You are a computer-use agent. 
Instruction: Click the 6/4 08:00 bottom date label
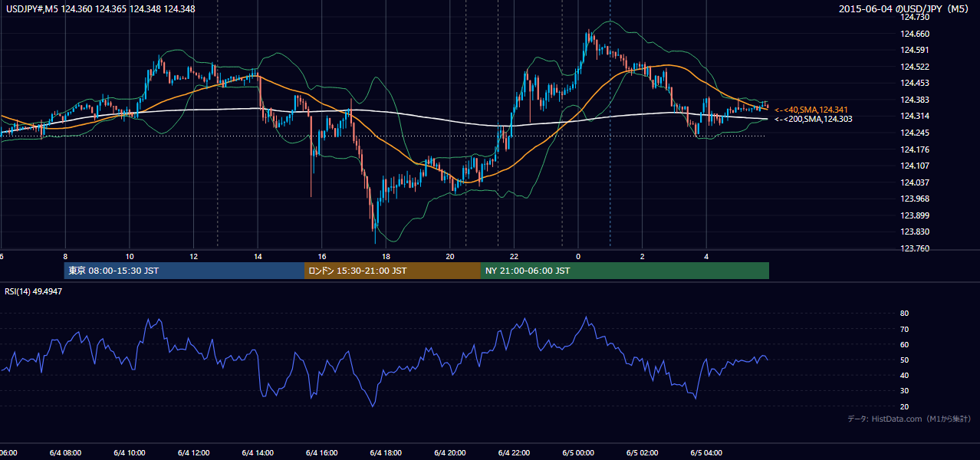65,452
